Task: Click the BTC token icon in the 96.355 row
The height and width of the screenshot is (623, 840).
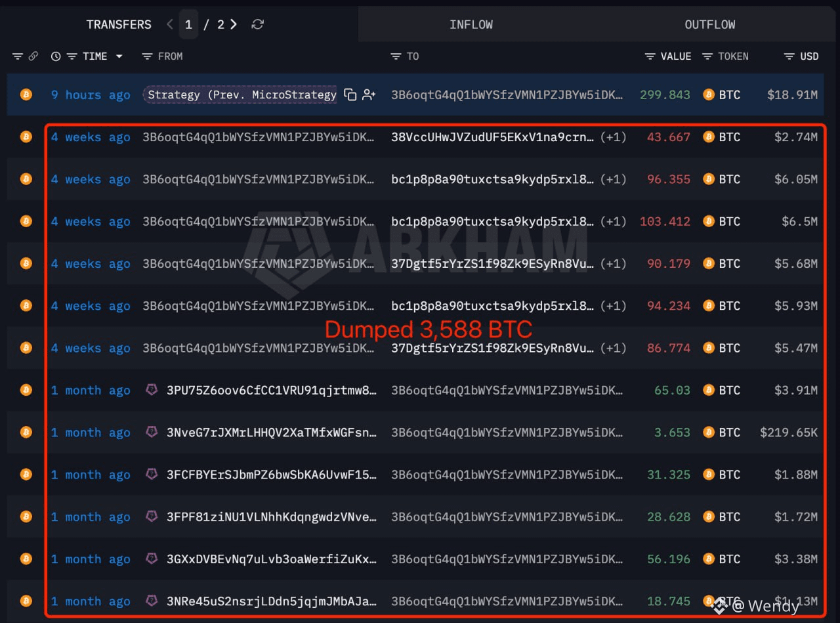Action: pyautogui.click(x=709, y=179)
